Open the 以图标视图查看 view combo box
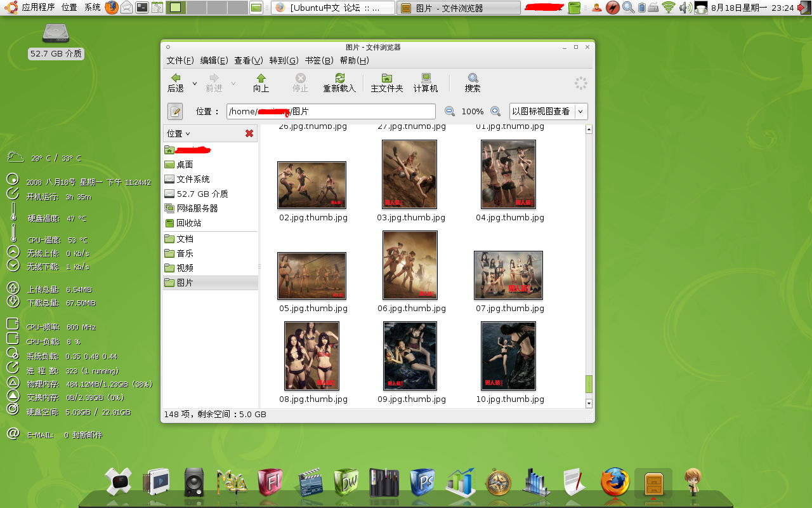 [549, 111]
